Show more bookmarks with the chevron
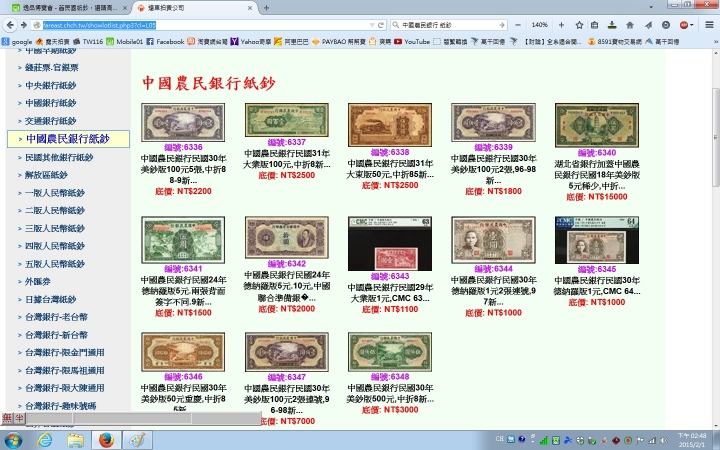Viewport: 720px width, 450px height. click(715, 41)
